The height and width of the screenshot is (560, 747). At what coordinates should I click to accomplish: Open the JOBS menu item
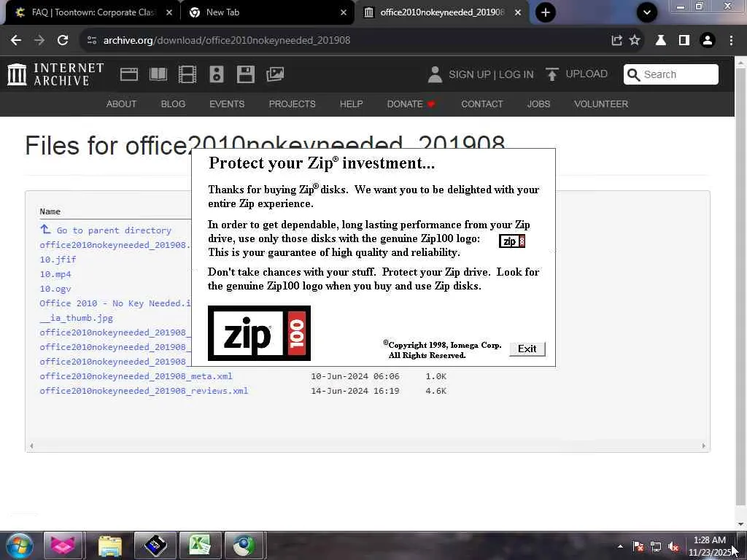click(538, 104)
